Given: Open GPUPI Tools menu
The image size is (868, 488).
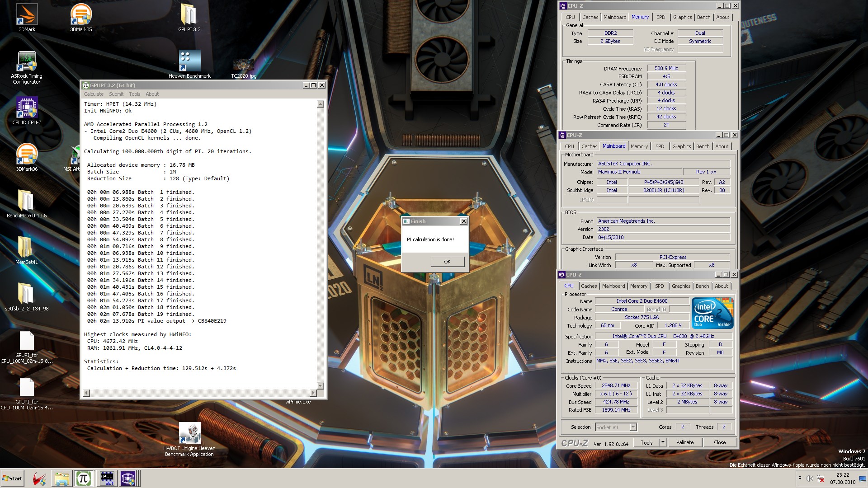Looking at the screenshot, I should coord(134,94).
